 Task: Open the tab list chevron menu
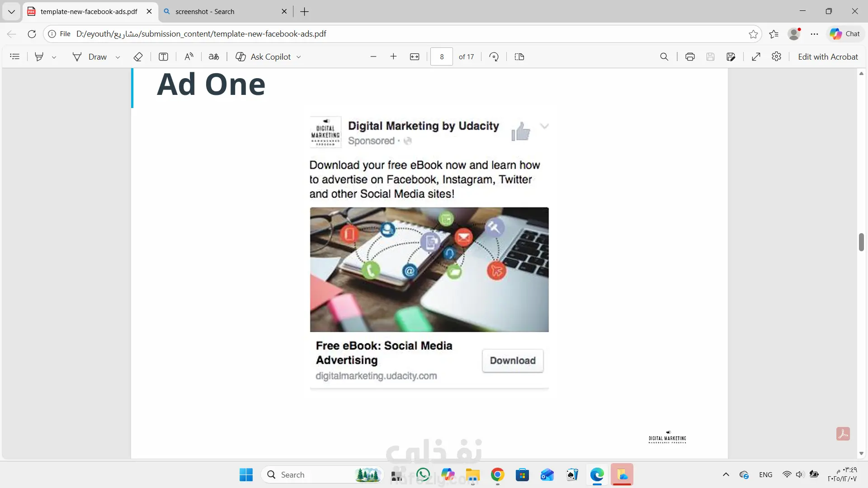11,11
